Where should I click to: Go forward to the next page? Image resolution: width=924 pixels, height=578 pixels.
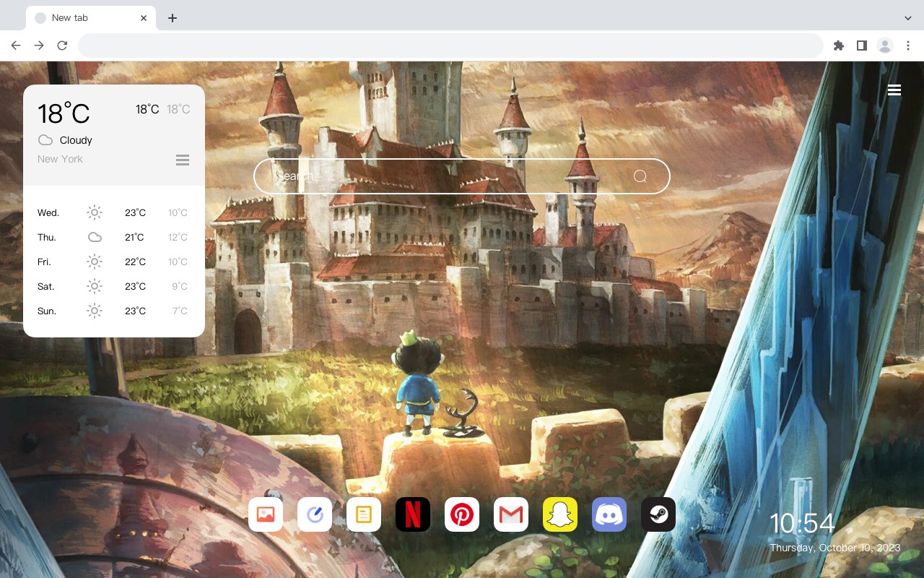[x=39, y=46]
